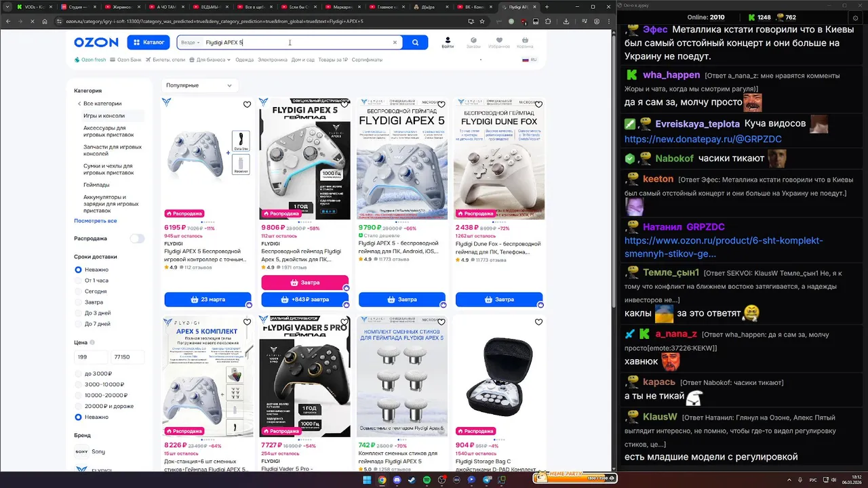The image size is (868, 488).
Task: Open Дом и сад in top navigation
Action: (303, 60)
